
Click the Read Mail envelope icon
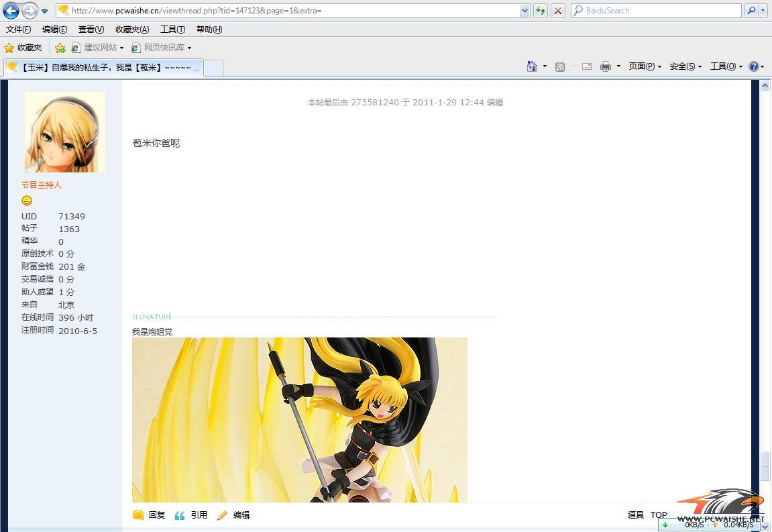point(587,66)
